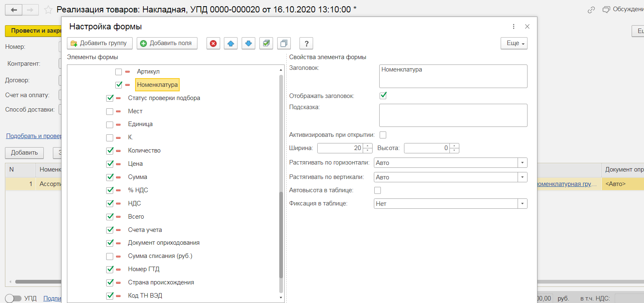This screenshot has height=303, width=644.
Task: Click scroll-down arrow in elements list
Action: (x=281, y=297)
